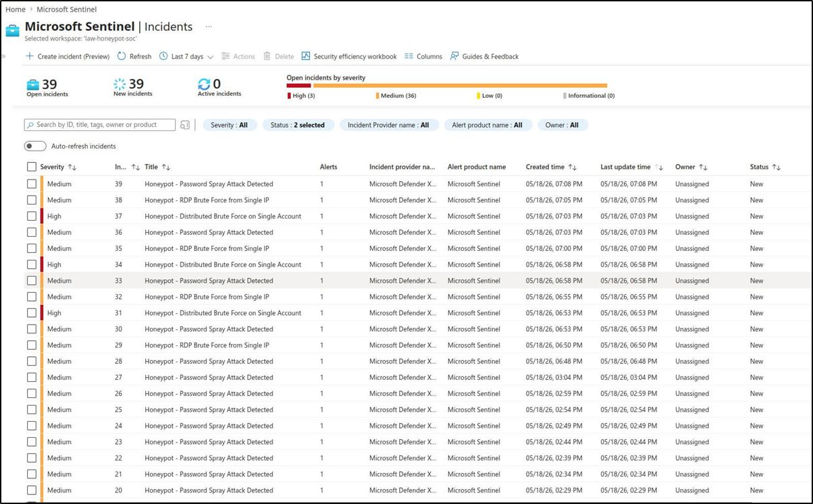Click the Alerts column header
The width and height of the screenshot is (813, 504).
click(x=329, y=167)
